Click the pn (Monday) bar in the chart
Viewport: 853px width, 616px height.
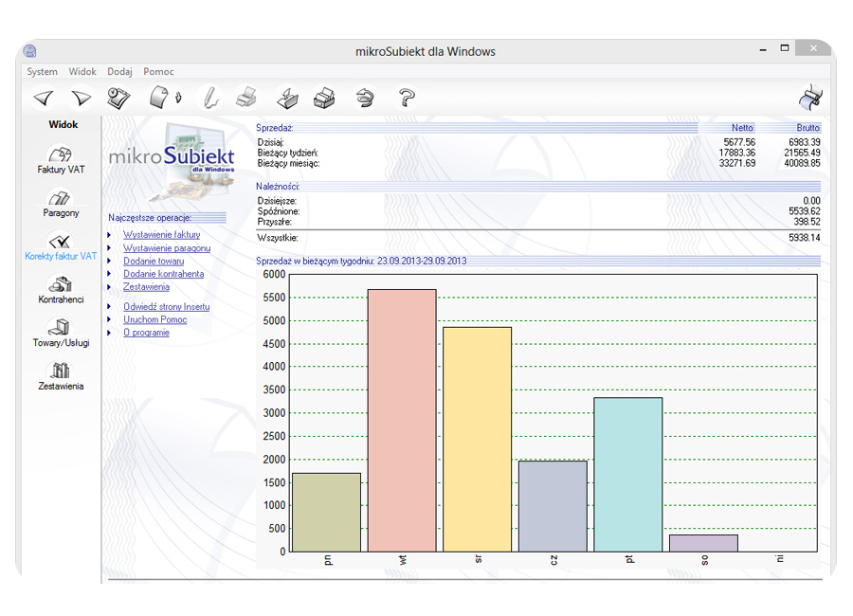click(326, 512)
